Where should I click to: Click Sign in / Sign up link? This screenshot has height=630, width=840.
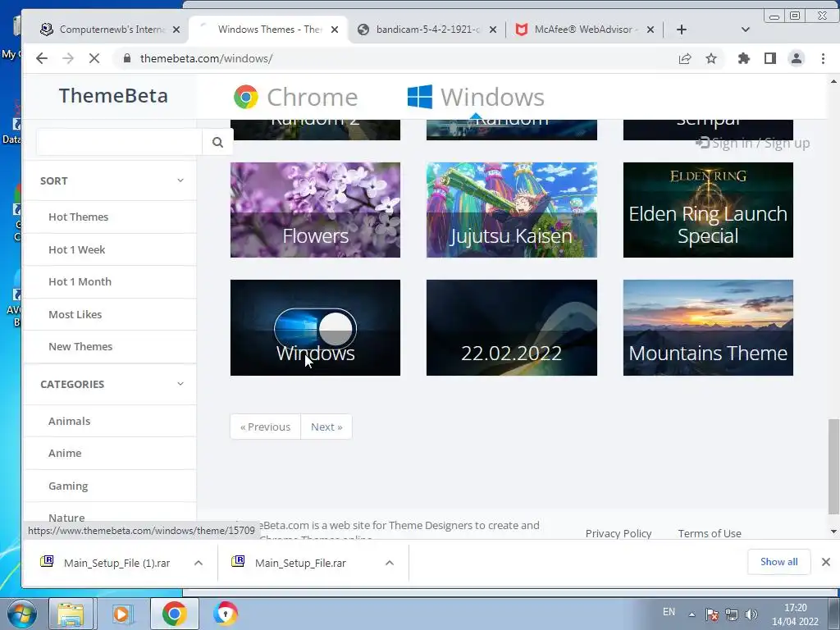[x=753, y=143]
